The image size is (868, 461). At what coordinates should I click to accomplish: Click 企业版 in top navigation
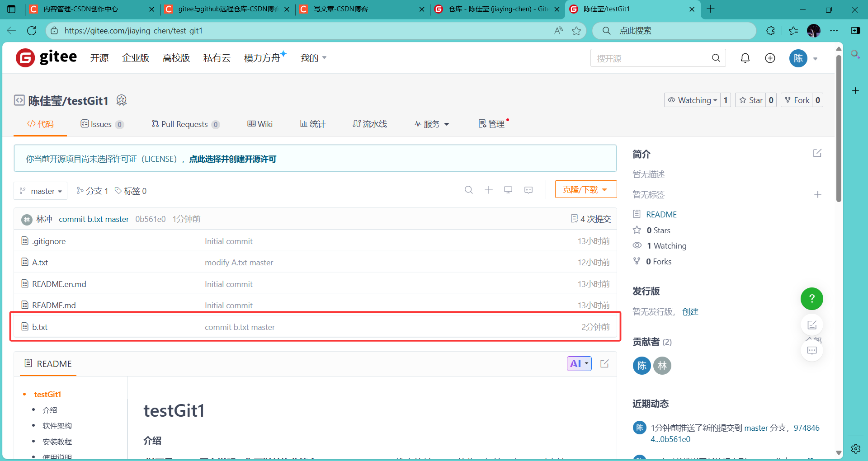pyautogui.click(x=136, y=58)
